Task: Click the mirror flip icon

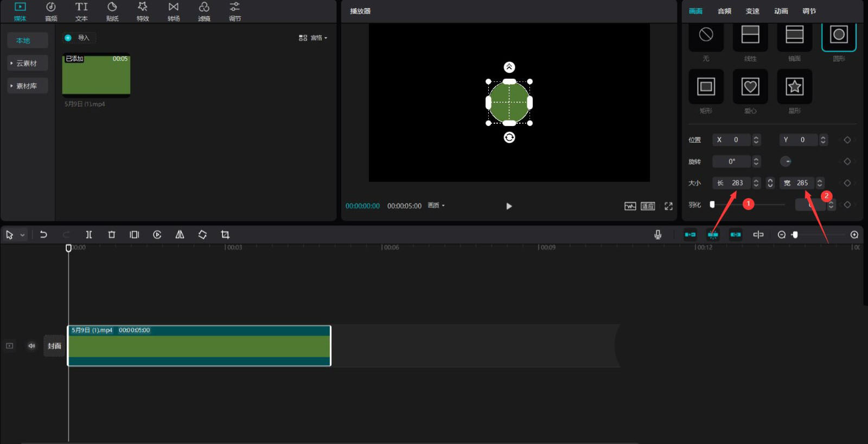Action: pos(180,234)
